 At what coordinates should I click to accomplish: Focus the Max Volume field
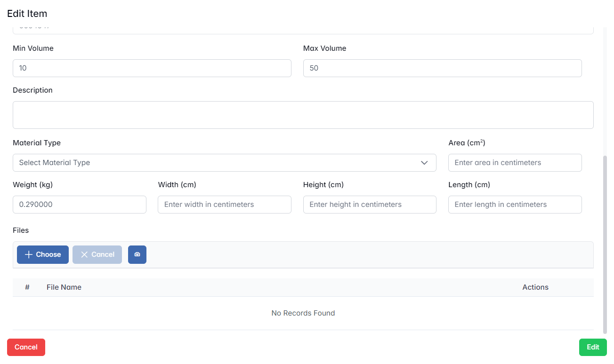click(442, 68)
